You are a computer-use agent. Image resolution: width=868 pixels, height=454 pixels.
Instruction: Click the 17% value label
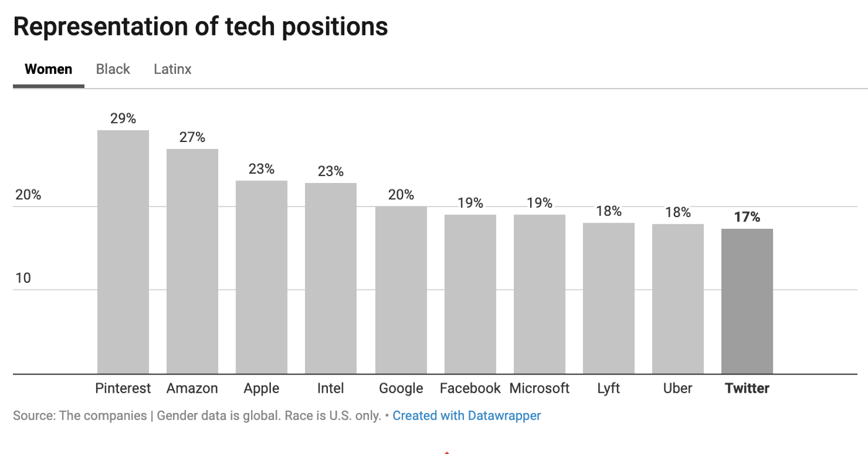[746, 217]
